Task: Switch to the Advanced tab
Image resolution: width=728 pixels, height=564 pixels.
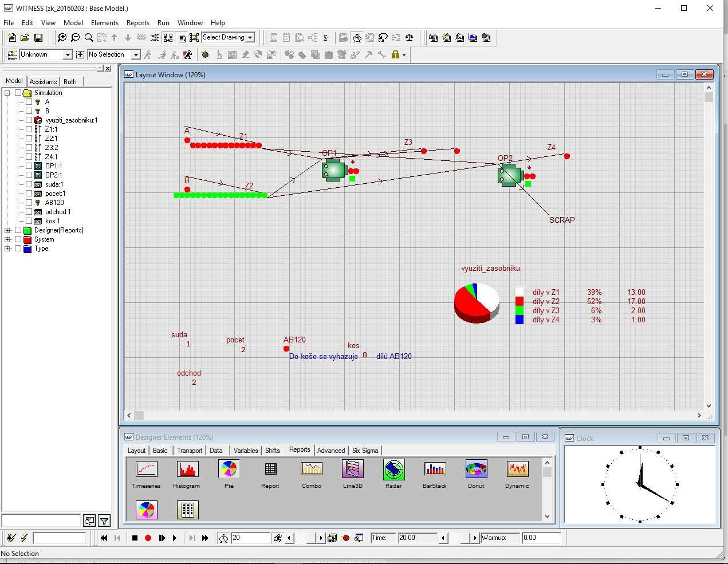Action: click(x=331, y=451)
